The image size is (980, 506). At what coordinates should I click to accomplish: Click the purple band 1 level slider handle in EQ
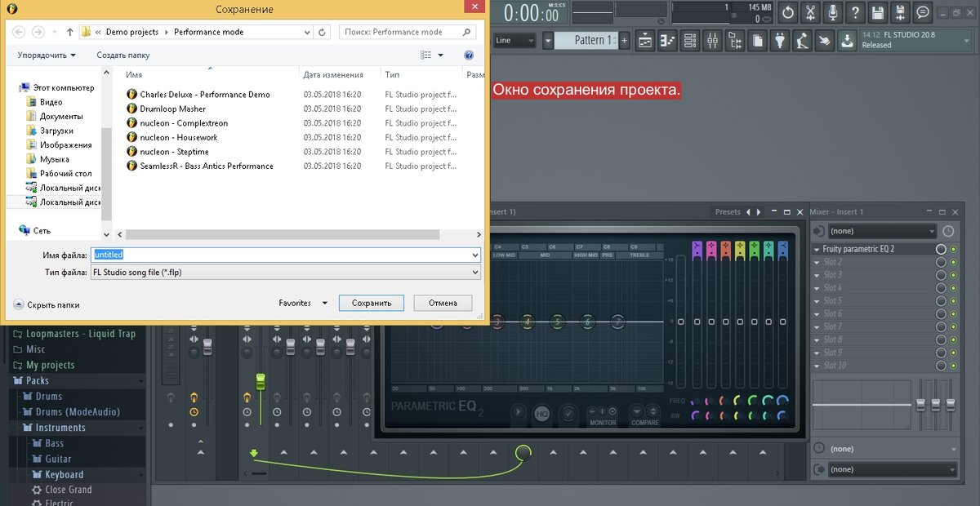697,322
